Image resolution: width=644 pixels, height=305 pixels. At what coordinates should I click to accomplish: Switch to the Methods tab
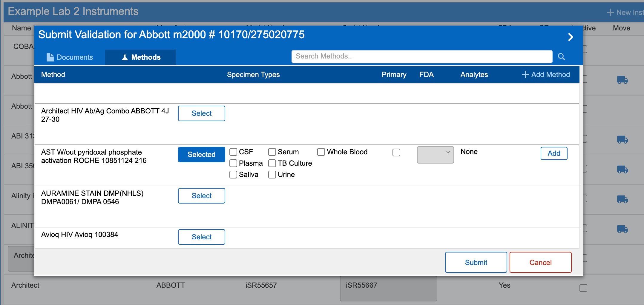141,57
